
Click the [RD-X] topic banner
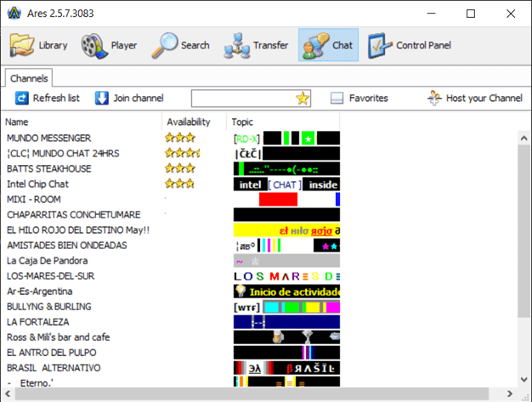point(286,138)
